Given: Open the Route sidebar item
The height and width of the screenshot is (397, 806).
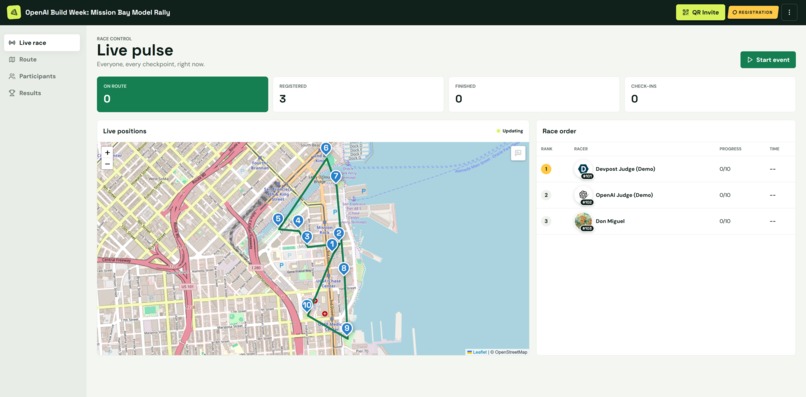Looking at the screenshot, I should pyautogui.click(x=42, y=60).
